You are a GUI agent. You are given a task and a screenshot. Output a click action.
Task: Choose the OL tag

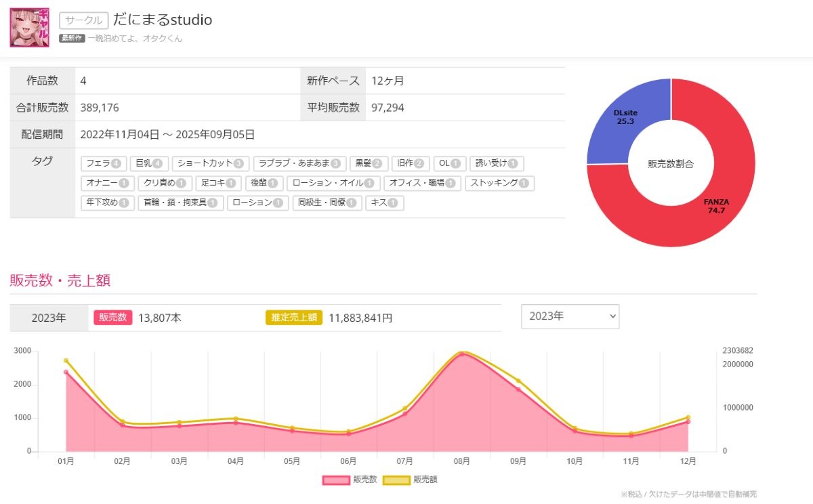click(450, 163)
